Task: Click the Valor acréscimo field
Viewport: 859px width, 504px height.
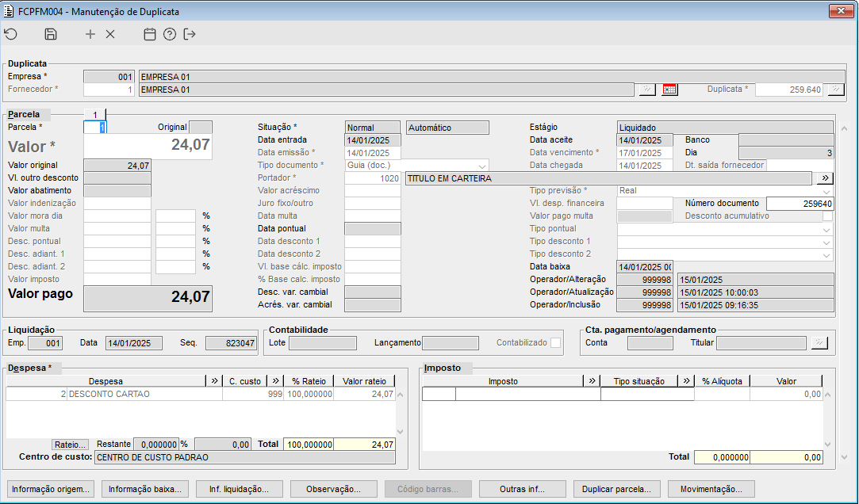Action: (373, 191)
